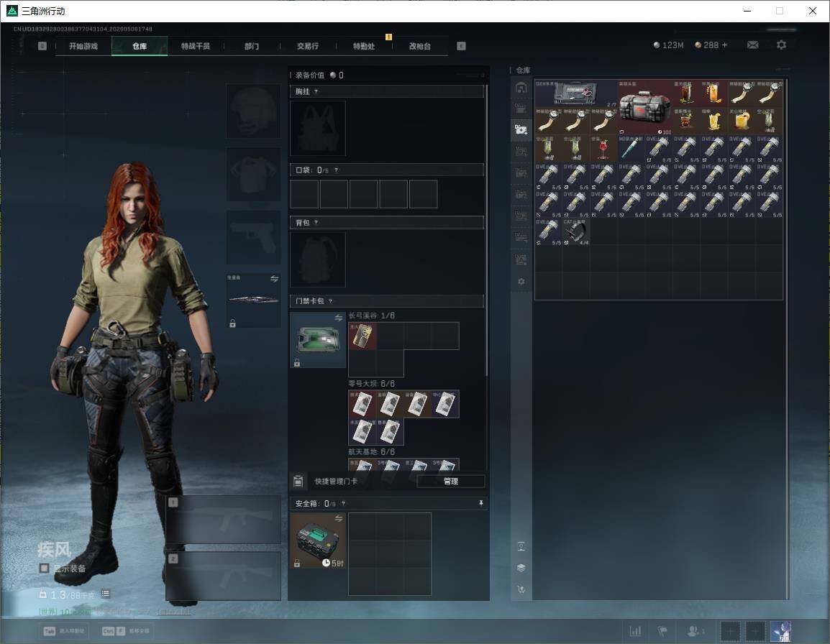Click the empty helmet equipment slot
This screenshot has height=644, width=830.
[x=254, y=111]
